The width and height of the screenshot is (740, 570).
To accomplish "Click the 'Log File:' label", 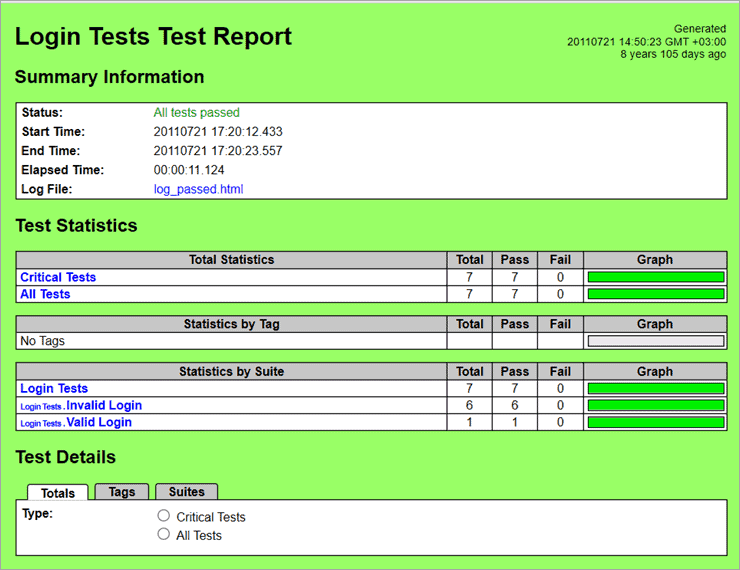I will tap(47, 189).
